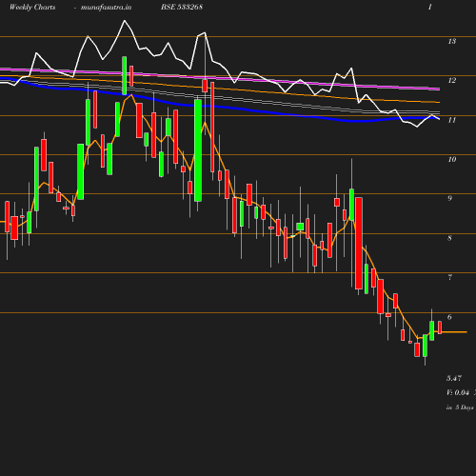This screenshot has height=476, width=476.
Task: Click the price axis label 7
Action: click(x=449, y=277)
